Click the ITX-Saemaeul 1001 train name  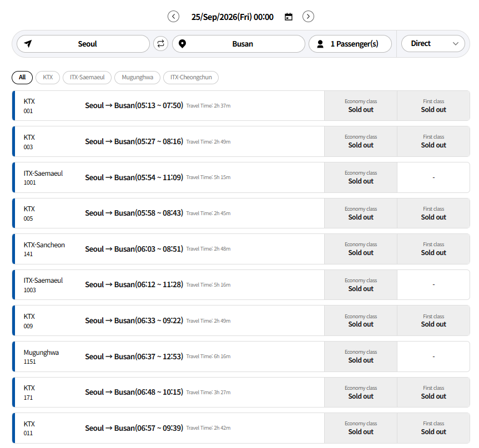(x=43, y=177)
